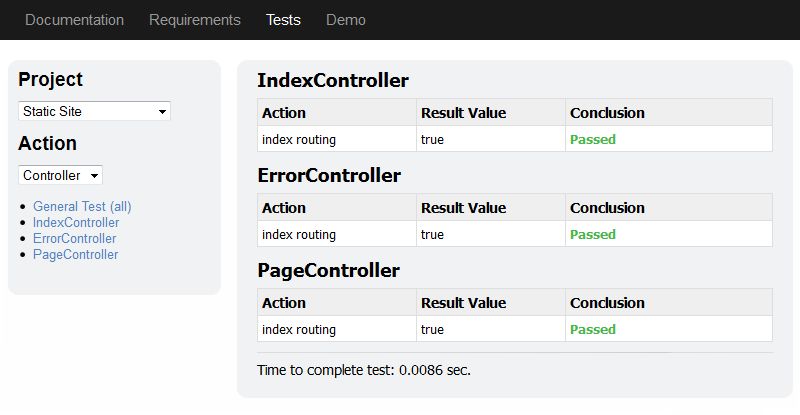Viewport: 800px width, 415px height.
Task: Open the Demo nav item
Action: pos(346,20)
